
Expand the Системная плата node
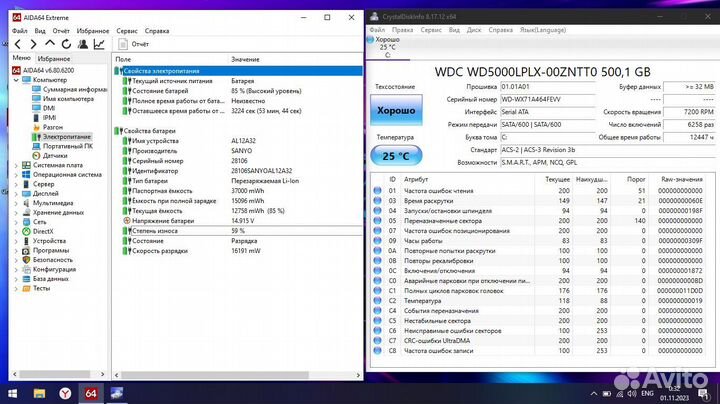(x=16, y=165)
